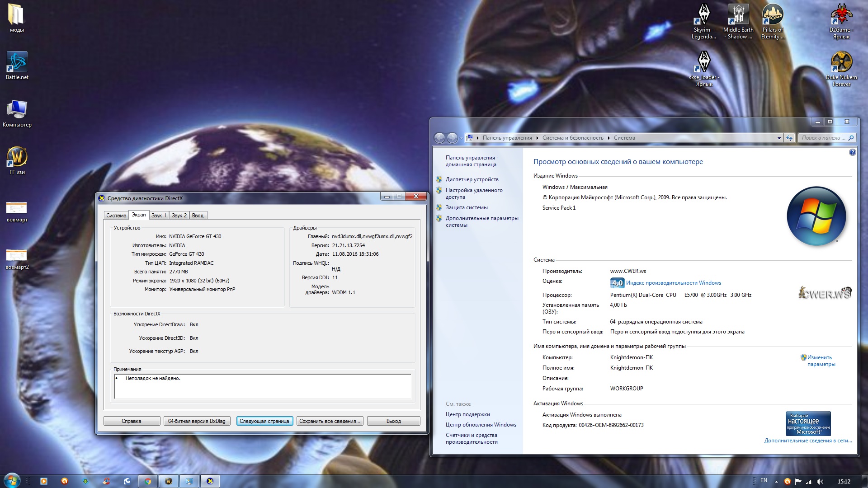Launch Battle.net desktop shortcut

point(17,66)
